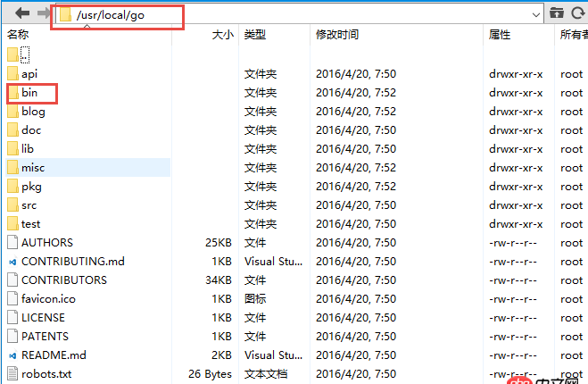This screenshot has width=588, height=384.
Task: Click the CONTRIBUTING.md Visual Studio icon
Action: 12,262
